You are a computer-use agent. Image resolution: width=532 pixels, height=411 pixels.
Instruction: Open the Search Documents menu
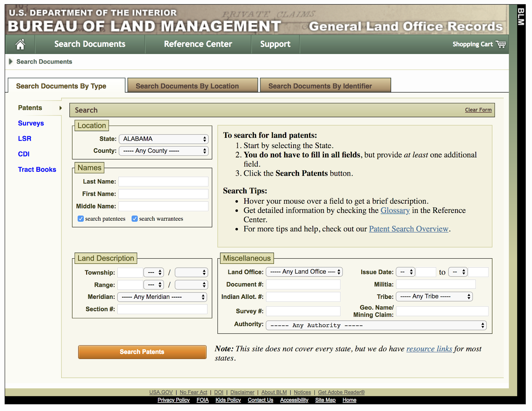90,44
